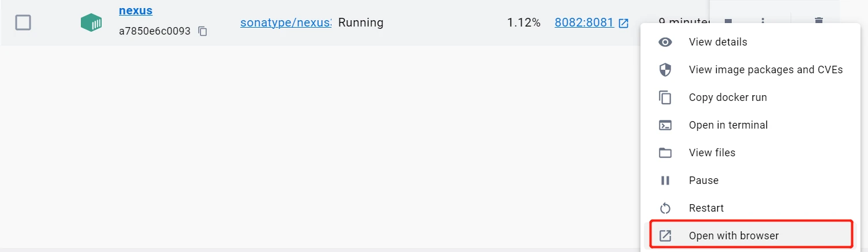The image size is (868, 252).
Task: Stop the nexus container with the square button
Action: tap(728, 21)
